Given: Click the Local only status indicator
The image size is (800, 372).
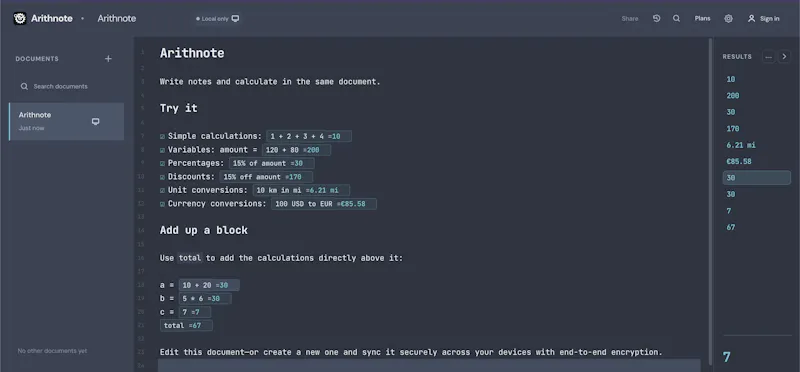Looking at the screenshot, I should coord(217,18).
